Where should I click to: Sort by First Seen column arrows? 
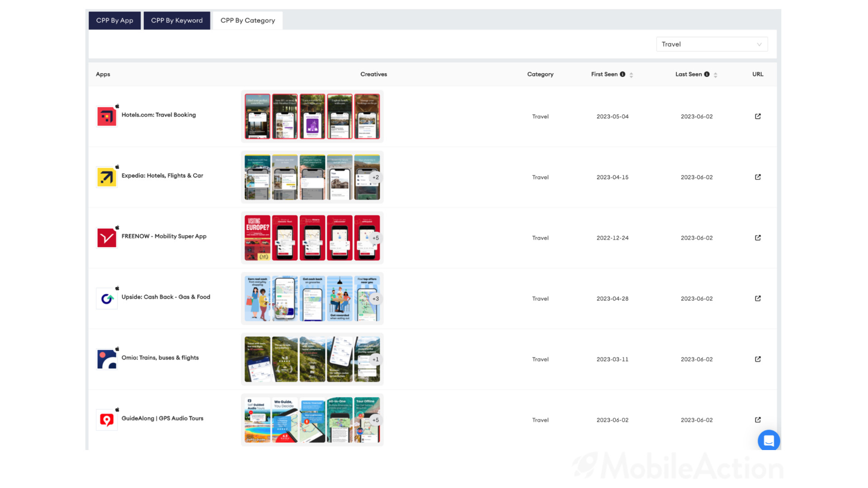(631, 75)
